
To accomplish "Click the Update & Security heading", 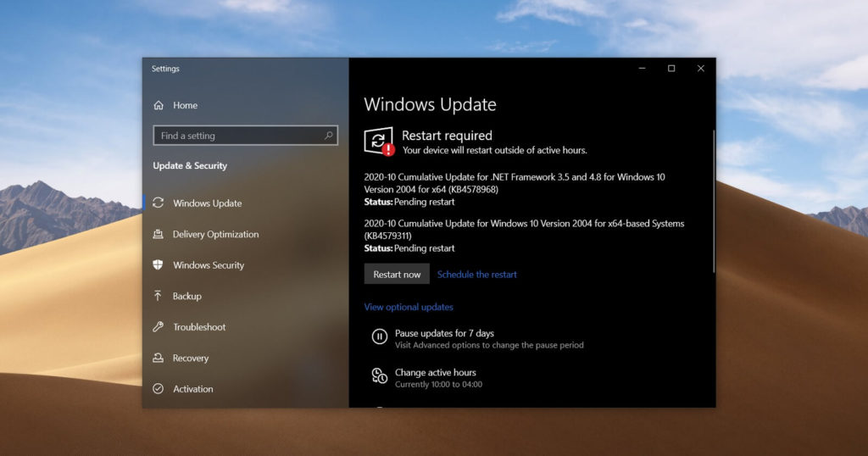I will coord(190,165).
